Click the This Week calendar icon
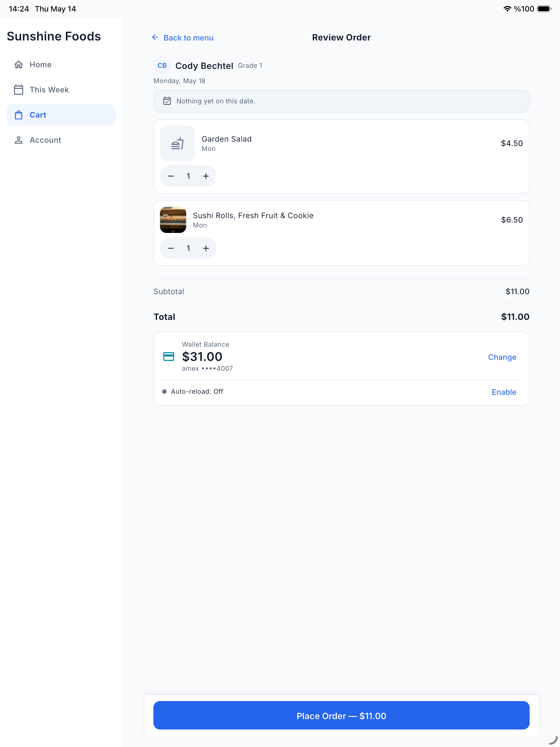The width and height of the screenshot is (560, 747). [x=19, y=90]
